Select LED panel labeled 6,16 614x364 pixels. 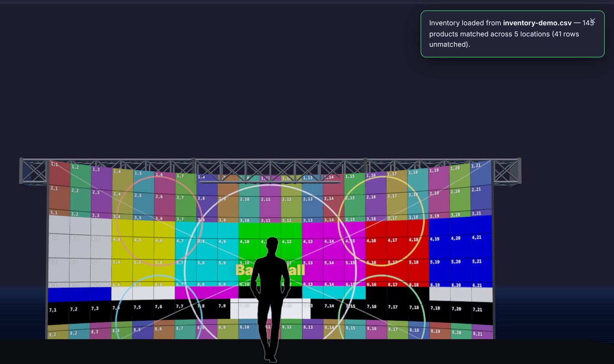coord(376,293)
